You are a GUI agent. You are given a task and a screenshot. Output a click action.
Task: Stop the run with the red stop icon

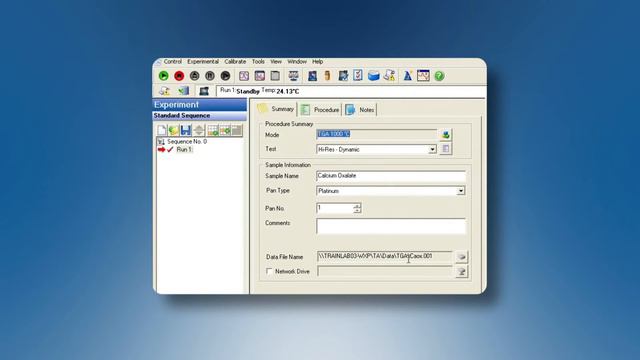pyautogui.click(x=179, y=76)
